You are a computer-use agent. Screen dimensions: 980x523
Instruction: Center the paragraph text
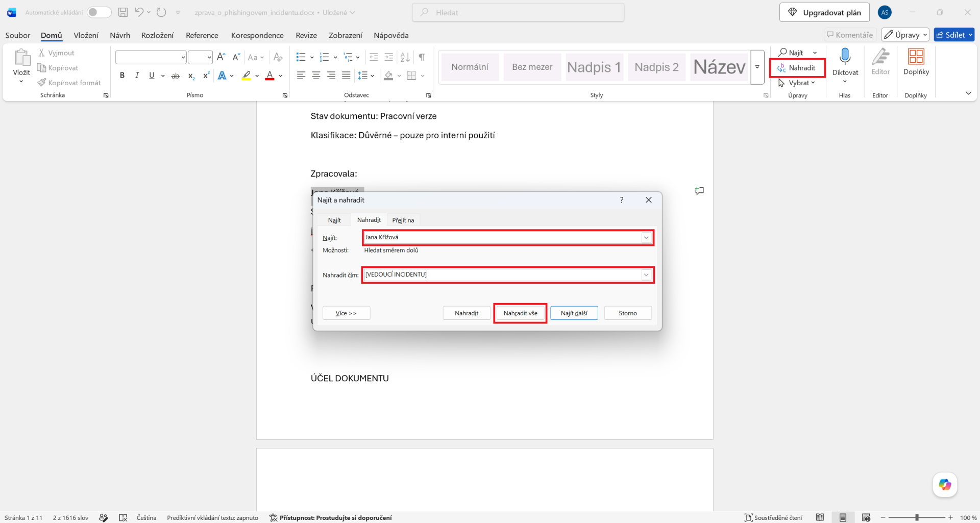316,76
